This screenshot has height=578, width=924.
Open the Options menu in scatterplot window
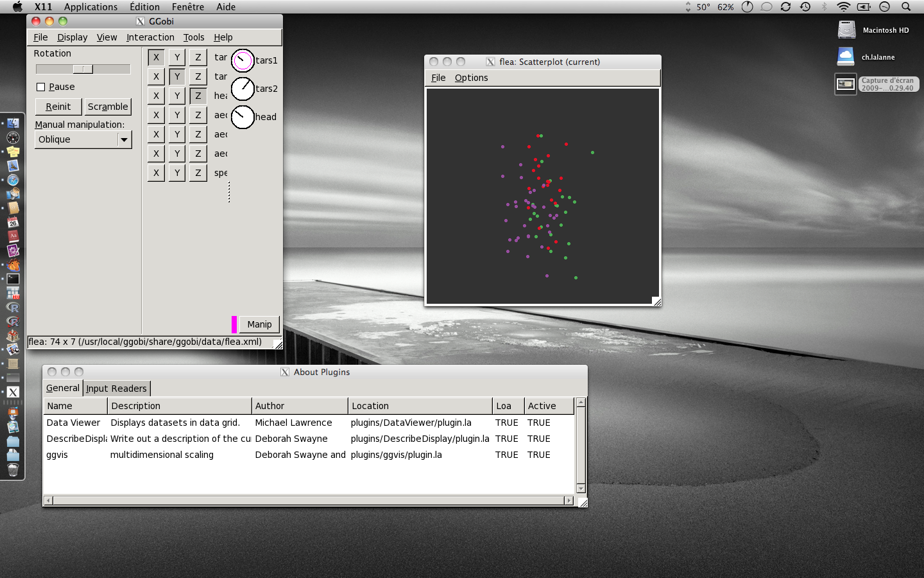[x=471, y=78]
